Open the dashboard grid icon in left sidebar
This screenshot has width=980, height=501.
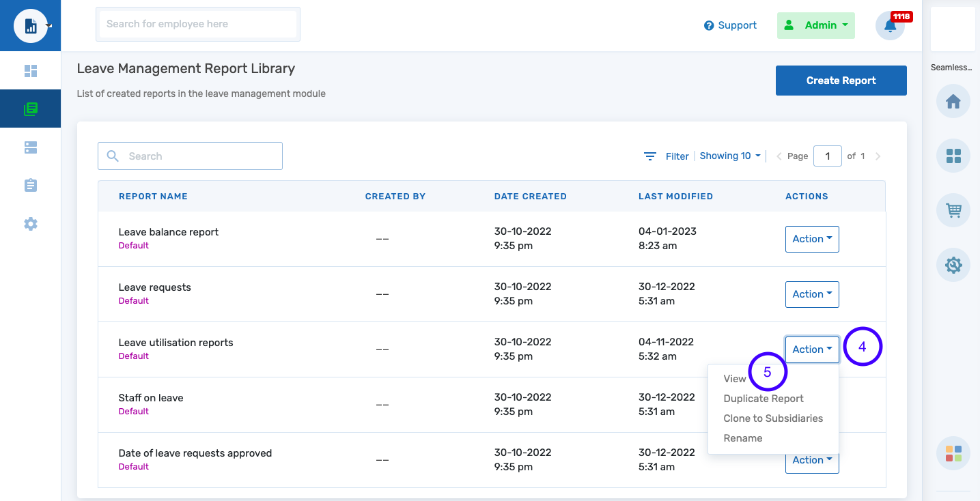[x=30, y=70]
